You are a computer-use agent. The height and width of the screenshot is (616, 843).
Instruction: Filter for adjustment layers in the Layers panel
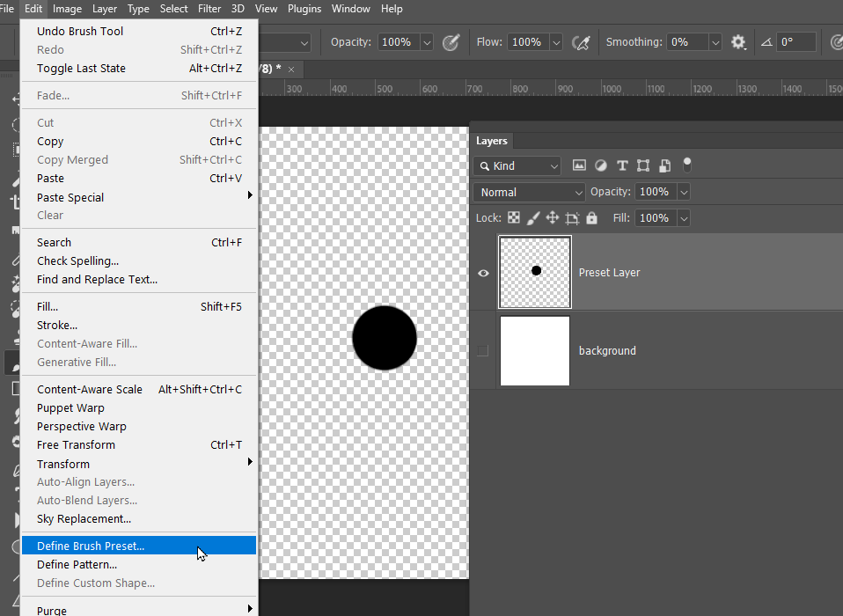tap(600, 165)
